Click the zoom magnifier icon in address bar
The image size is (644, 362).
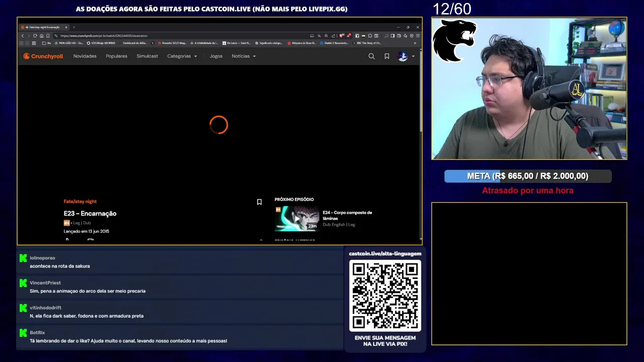click(x=326, y=36)
